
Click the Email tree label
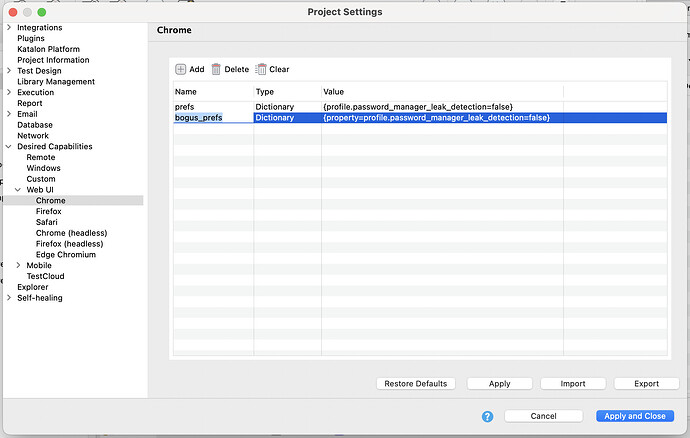coord(27,114)
